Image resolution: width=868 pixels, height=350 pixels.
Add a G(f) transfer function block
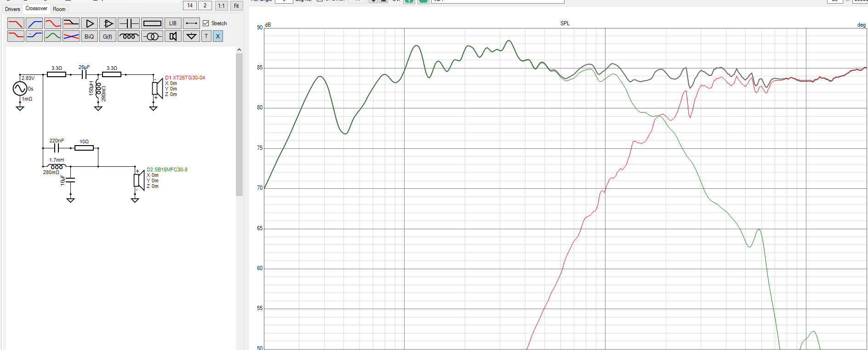(x=108, y=36)
